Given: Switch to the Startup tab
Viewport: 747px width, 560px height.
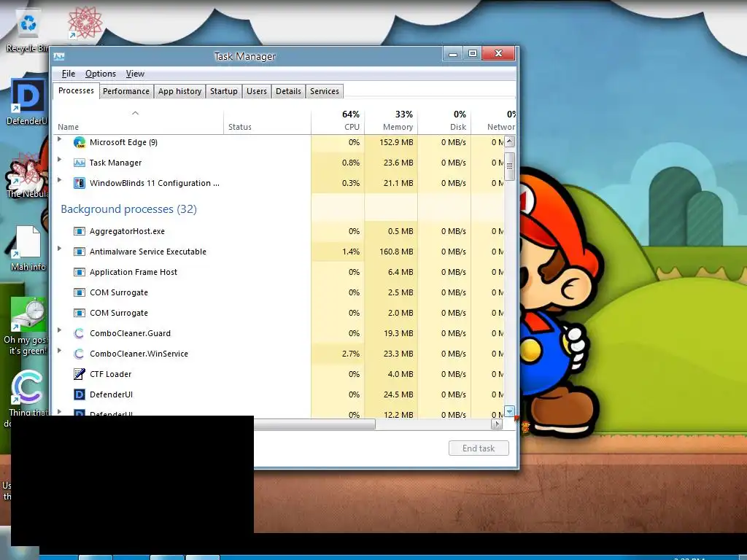Looking at the screenshot, I should click(224, 91).
